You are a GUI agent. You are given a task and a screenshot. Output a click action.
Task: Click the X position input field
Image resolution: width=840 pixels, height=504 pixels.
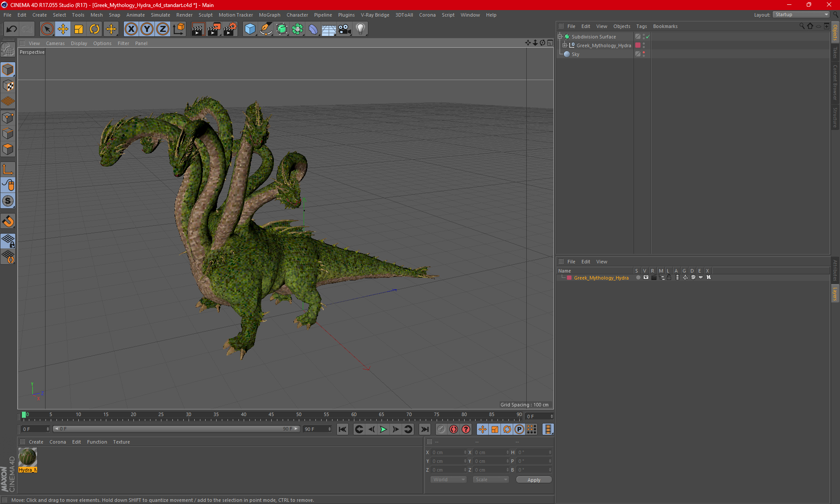pos(449,452)
